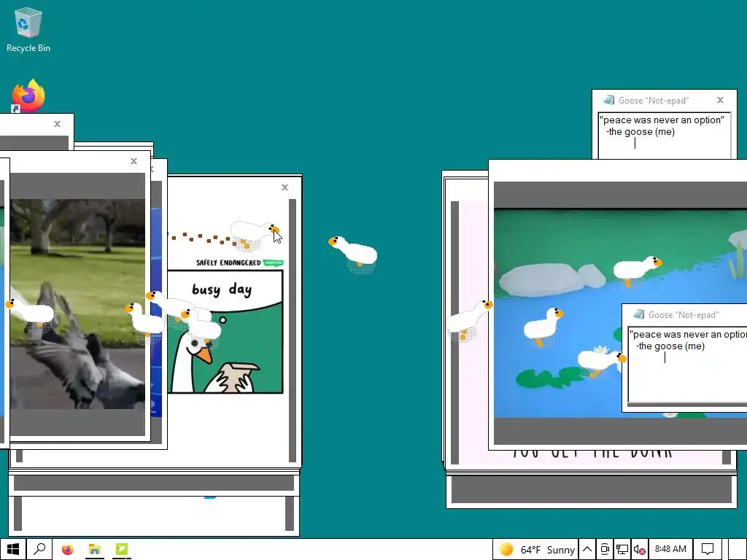Close the busy day comic window
This screenshot has width=747, height=560.
(x=285, y=187)
